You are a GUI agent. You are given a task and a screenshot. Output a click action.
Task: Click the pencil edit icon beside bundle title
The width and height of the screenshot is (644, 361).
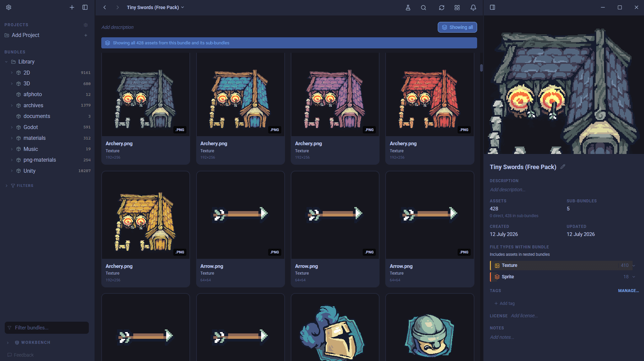[x=563, y=167]
